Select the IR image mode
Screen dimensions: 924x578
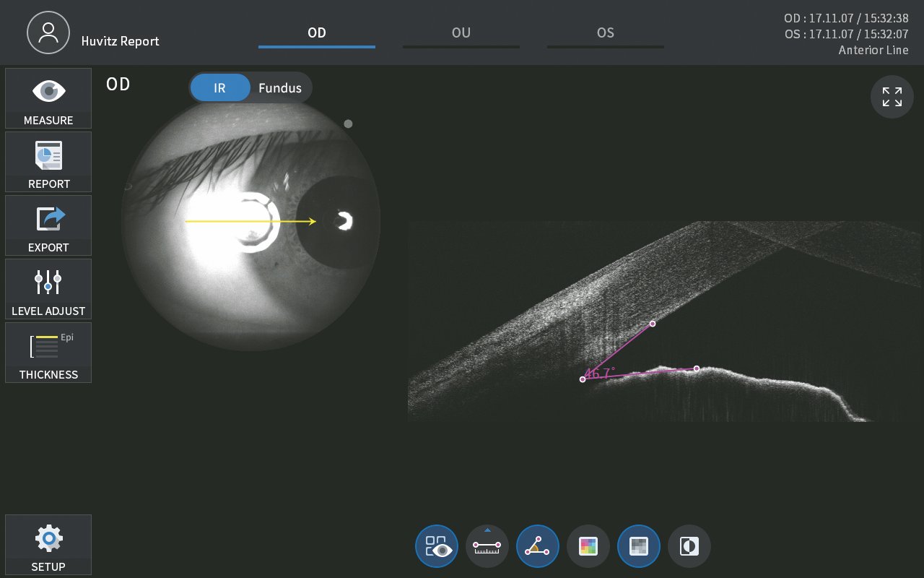(219, 88)
